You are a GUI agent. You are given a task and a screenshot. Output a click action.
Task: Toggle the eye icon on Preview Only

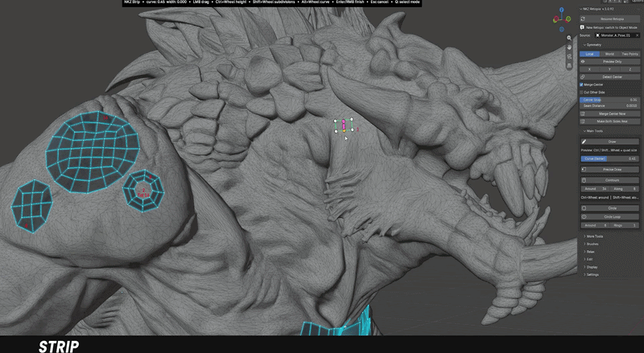point(583,62)
